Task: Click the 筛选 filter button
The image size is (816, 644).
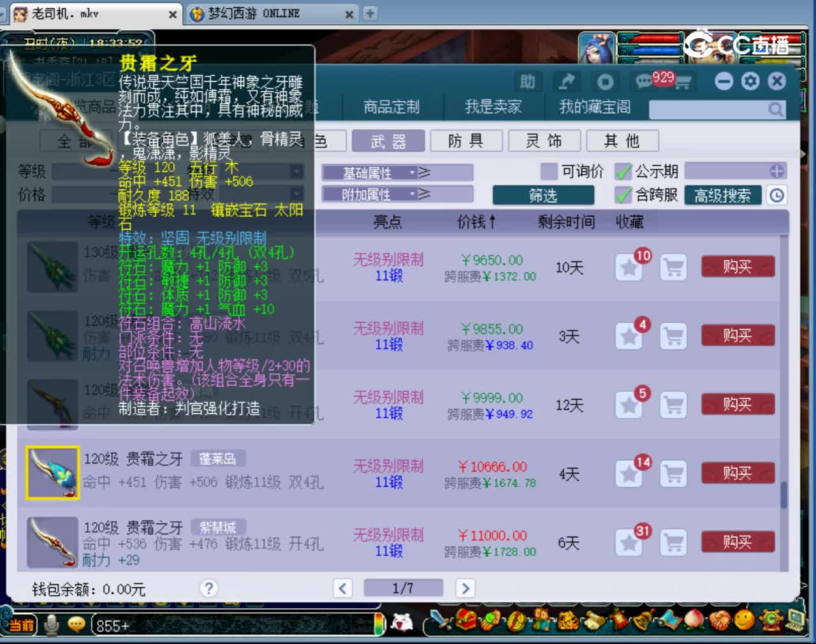Action: point(543,195)
